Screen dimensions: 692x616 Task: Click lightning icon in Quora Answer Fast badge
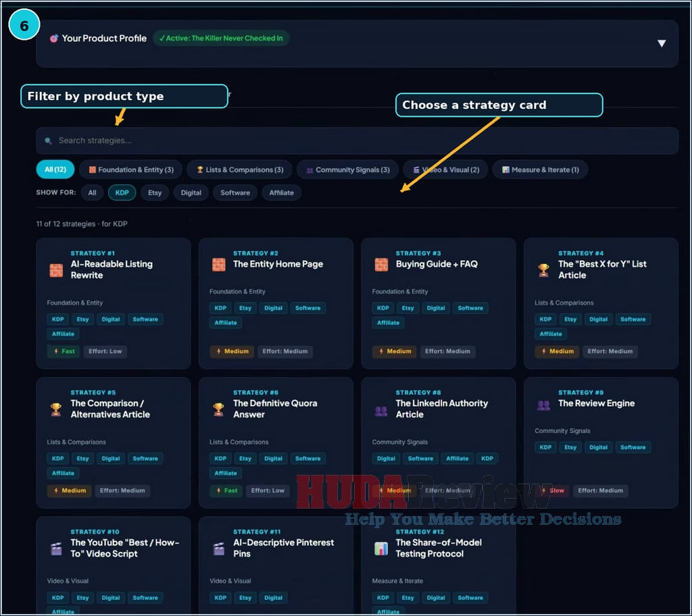click(x=218, y=490)
